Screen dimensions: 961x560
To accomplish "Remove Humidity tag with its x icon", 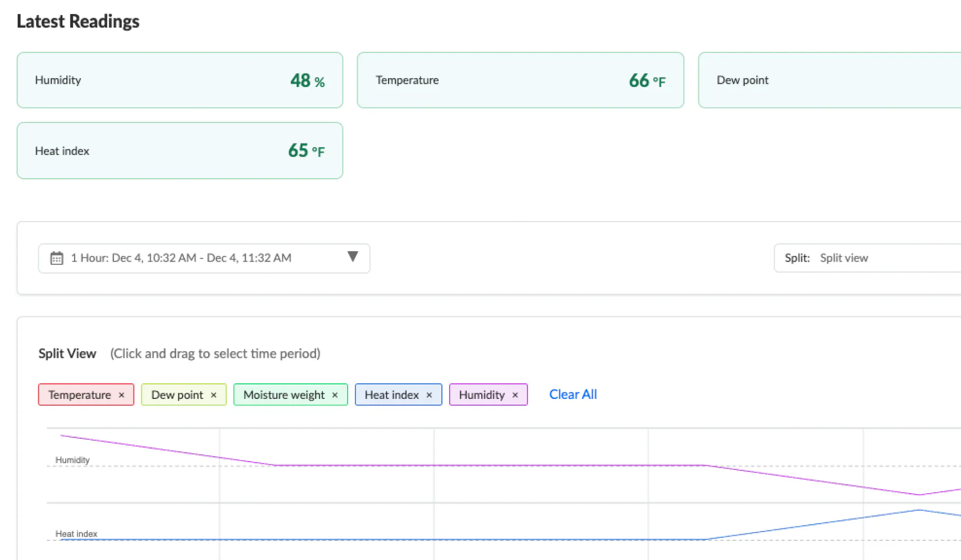I will point(515,395).
